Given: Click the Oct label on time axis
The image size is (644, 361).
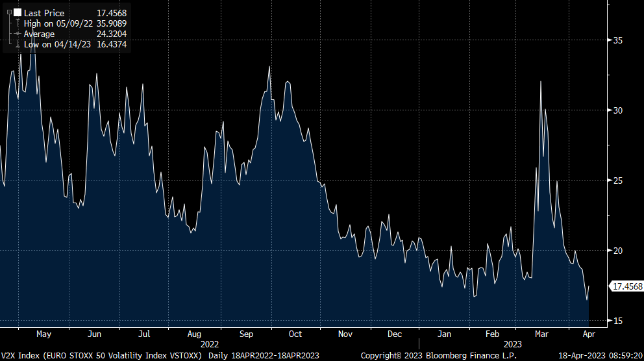Looking at the screenshot, I should (295, 334).
